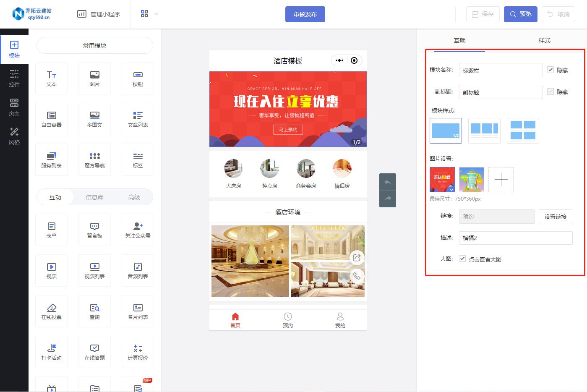Image resolution: width=587 pixels, height=392 pixels.
Task: Open the 控件 panel from sidebar
Action: (x=14, y=78)
